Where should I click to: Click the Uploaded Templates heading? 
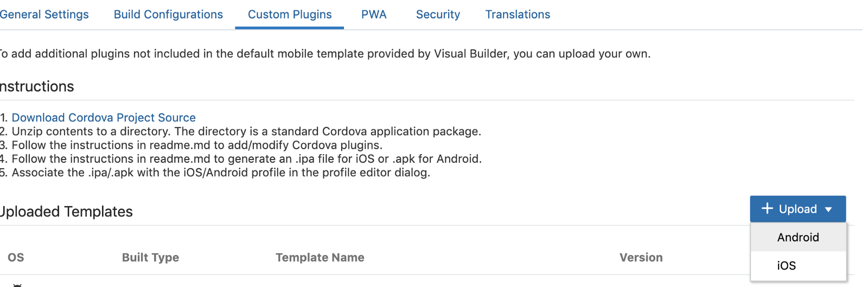[66, 212]
